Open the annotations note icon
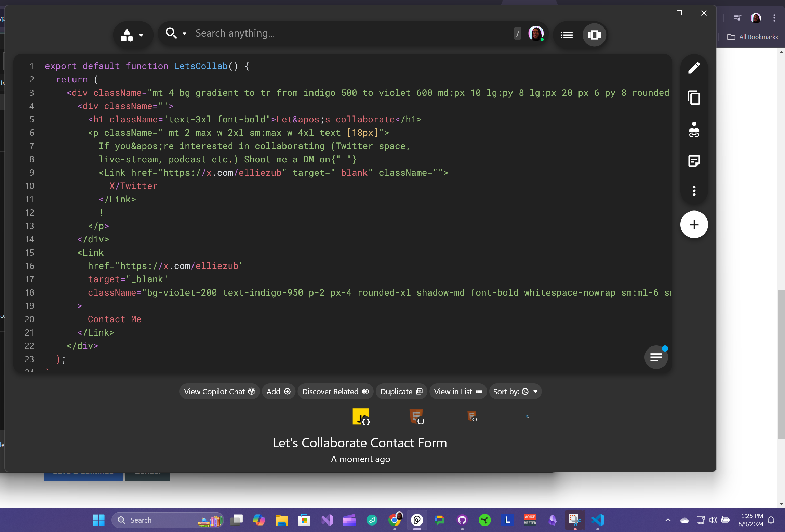The height and width of the screenshot is (532, 785). [x=694, y=161]
